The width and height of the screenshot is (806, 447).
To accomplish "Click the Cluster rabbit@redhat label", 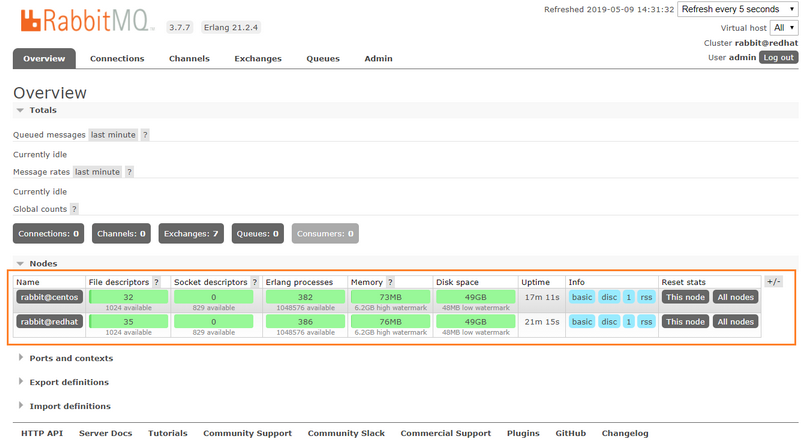I will [x=751, y=43].
